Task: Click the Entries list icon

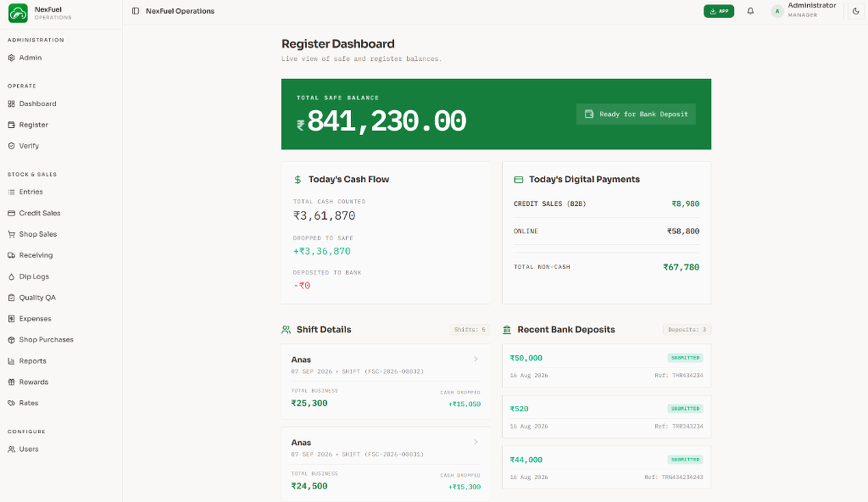Action: tap(11, 192)
